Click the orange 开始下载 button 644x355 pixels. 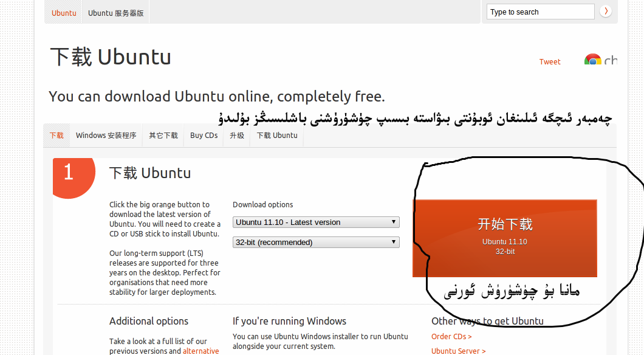[x=505, y=238]
